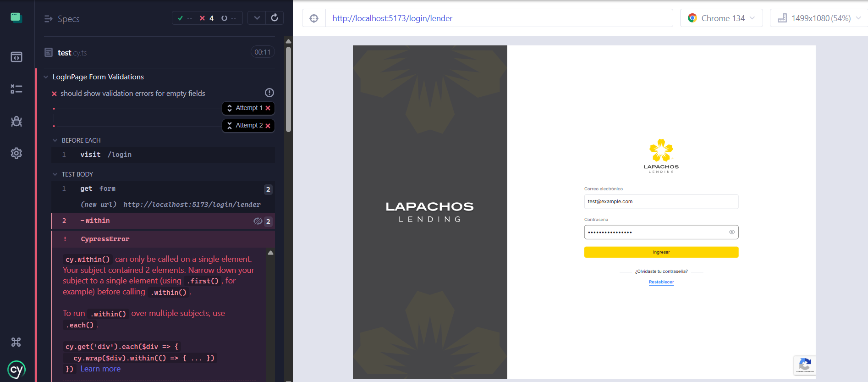Collapse Attempt 2 results

coord(248,126)
